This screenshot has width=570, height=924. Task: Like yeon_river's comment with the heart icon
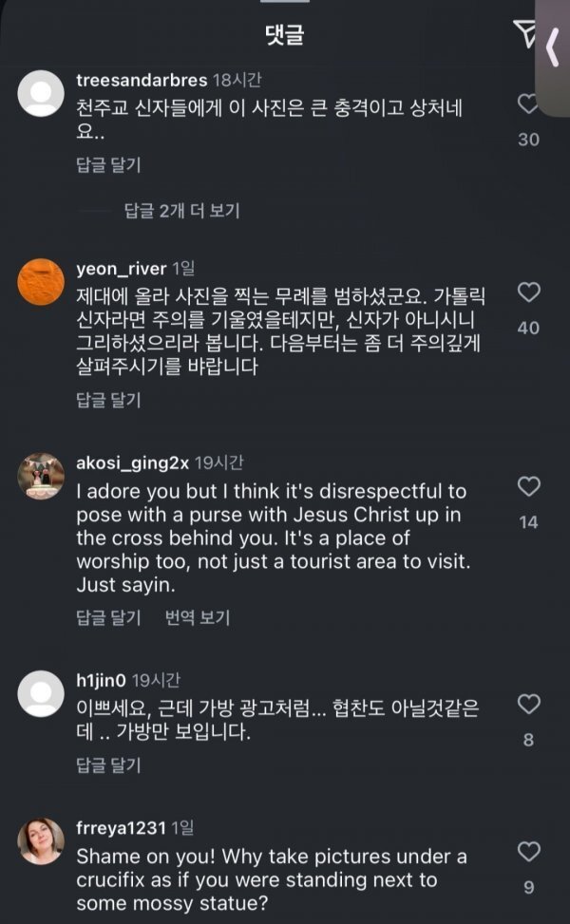click(529, 292)
